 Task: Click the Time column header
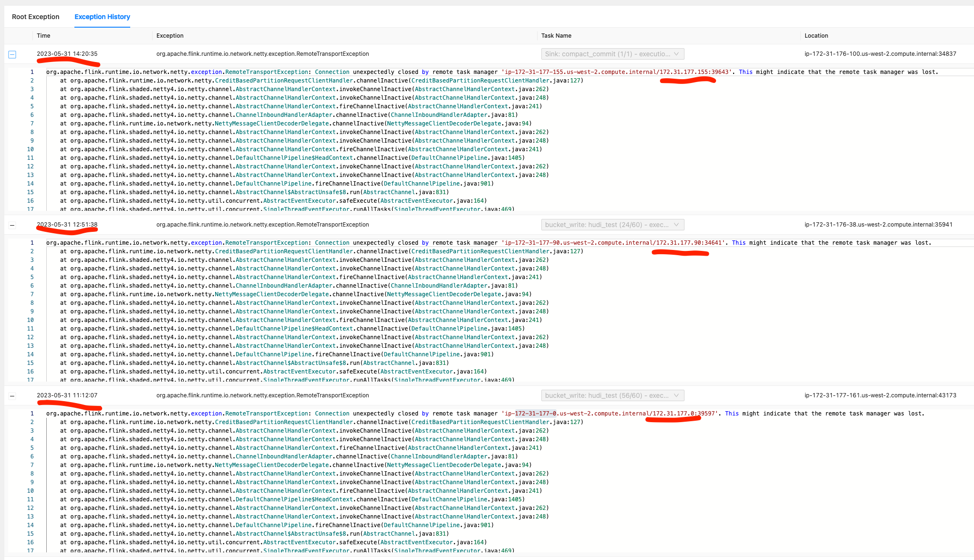43,36
